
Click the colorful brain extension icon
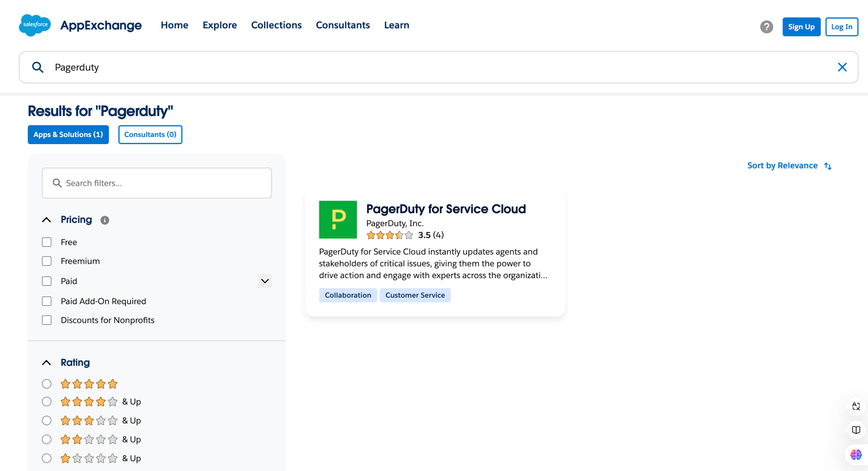pyautogui.click(x=855, y=454)
